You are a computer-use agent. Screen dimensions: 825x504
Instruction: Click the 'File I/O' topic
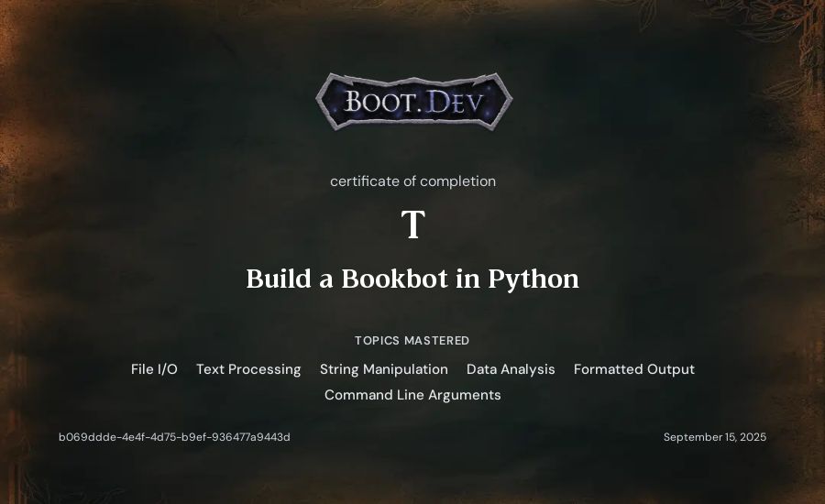[x=154, y=369]
